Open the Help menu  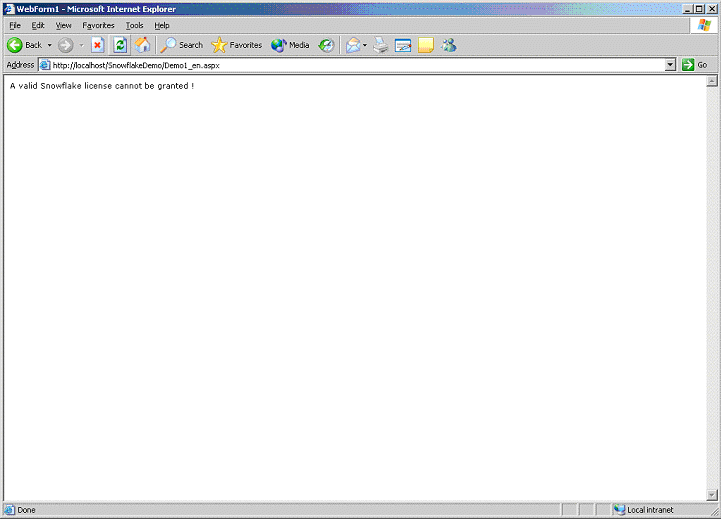click(x=162, y=25)
